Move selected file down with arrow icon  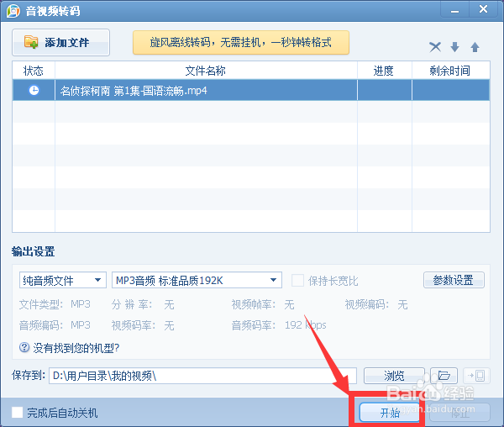point(454,47)
